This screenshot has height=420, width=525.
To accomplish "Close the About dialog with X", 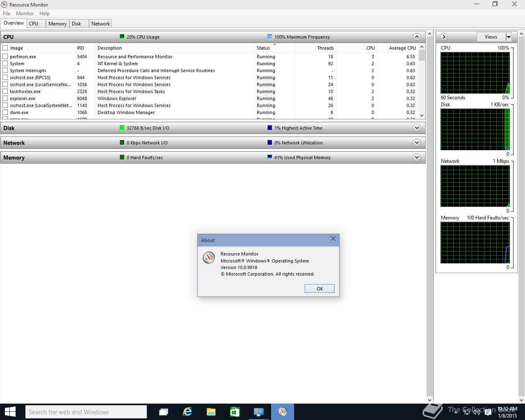I will click(333, 238).
